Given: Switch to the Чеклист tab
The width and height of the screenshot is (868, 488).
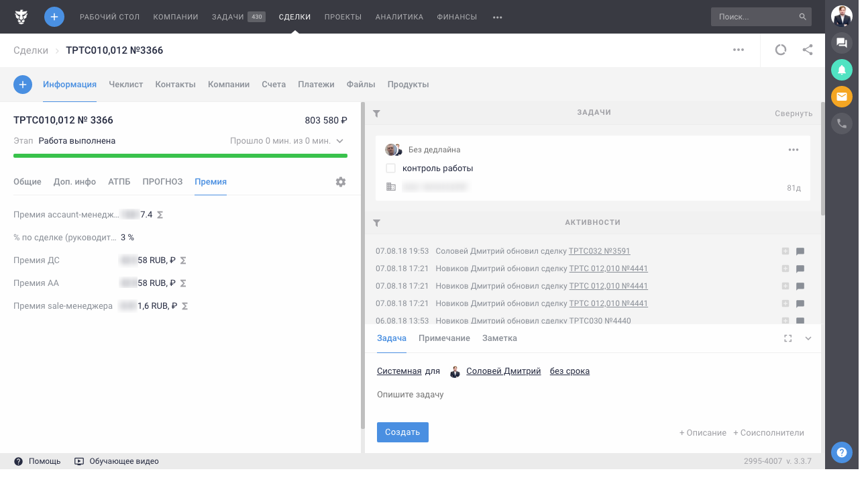Looking at the screenshot, I should tap(126, 85).
